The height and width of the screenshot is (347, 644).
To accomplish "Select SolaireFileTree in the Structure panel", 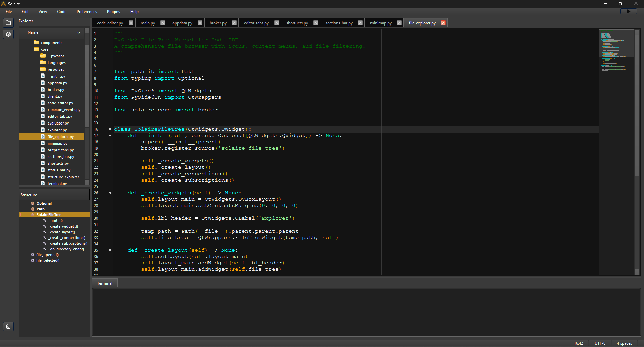I will coord(54,215).
